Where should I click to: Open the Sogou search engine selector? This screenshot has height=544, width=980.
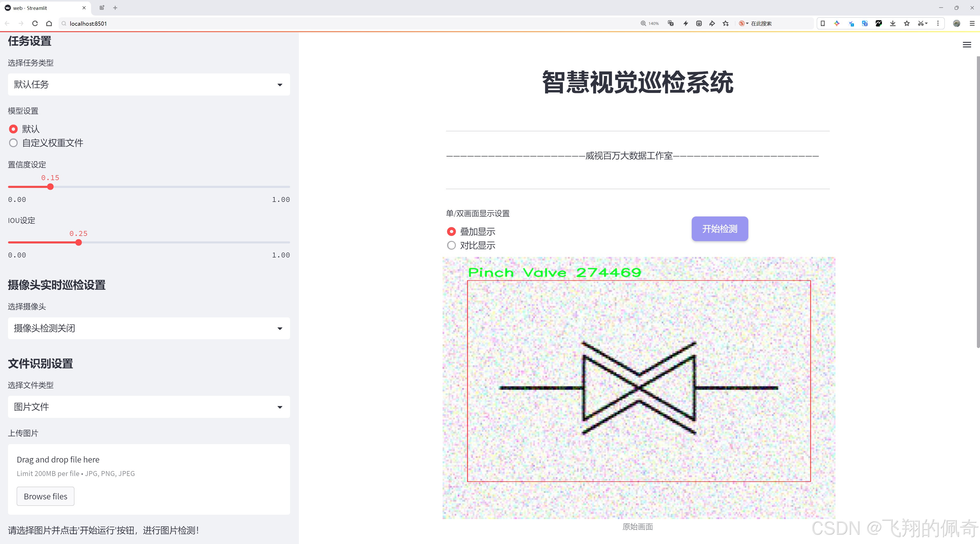743,24
